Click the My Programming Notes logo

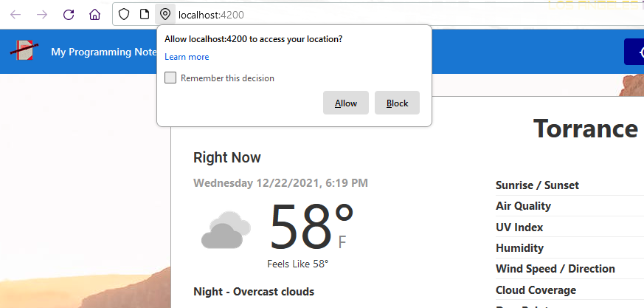23,52
